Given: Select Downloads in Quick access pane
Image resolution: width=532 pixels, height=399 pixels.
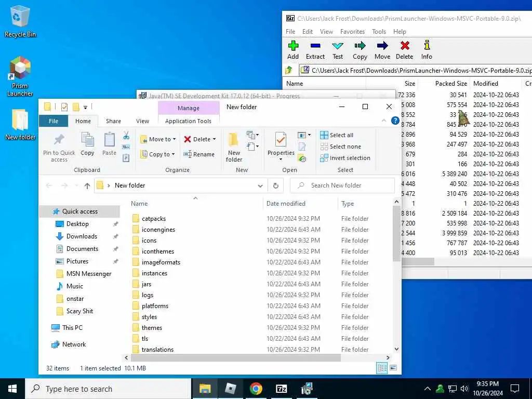Looking at the screenshot, I should coord(82,236).
